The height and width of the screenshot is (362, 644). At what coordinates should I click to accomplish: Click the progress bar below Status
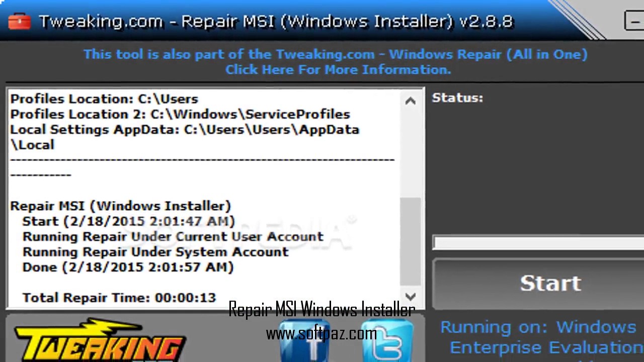tap(538, 242)
